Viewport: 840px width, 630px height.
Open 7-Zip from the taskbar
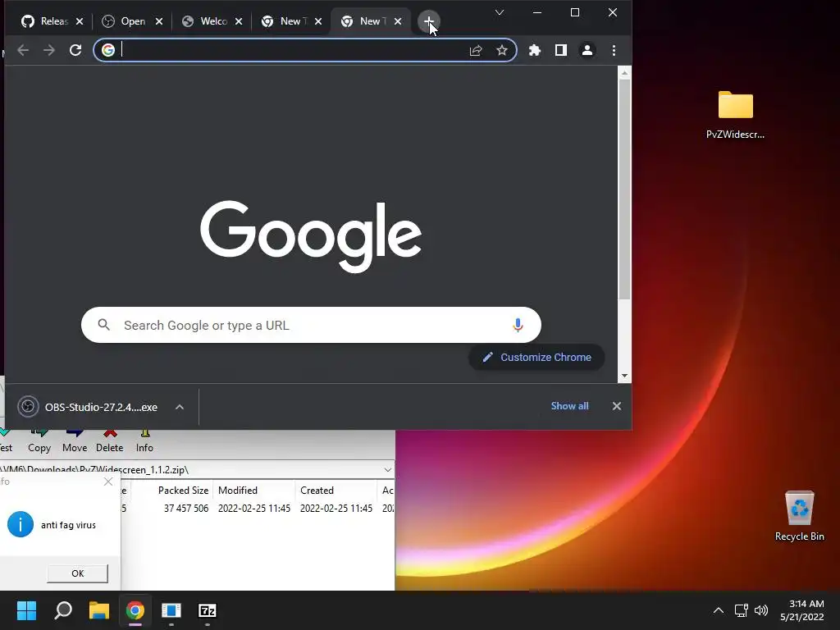tap(208, 610)
